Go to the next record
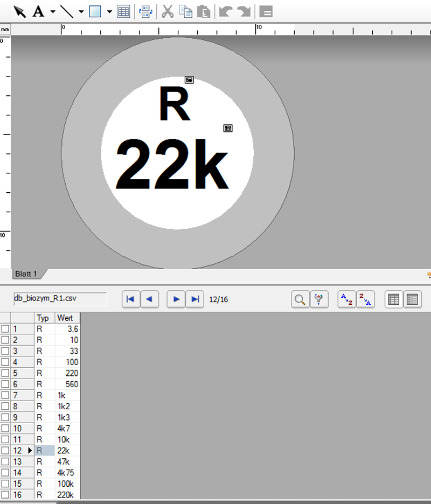The height and width of the screenshot is (504, 431). 176,299
